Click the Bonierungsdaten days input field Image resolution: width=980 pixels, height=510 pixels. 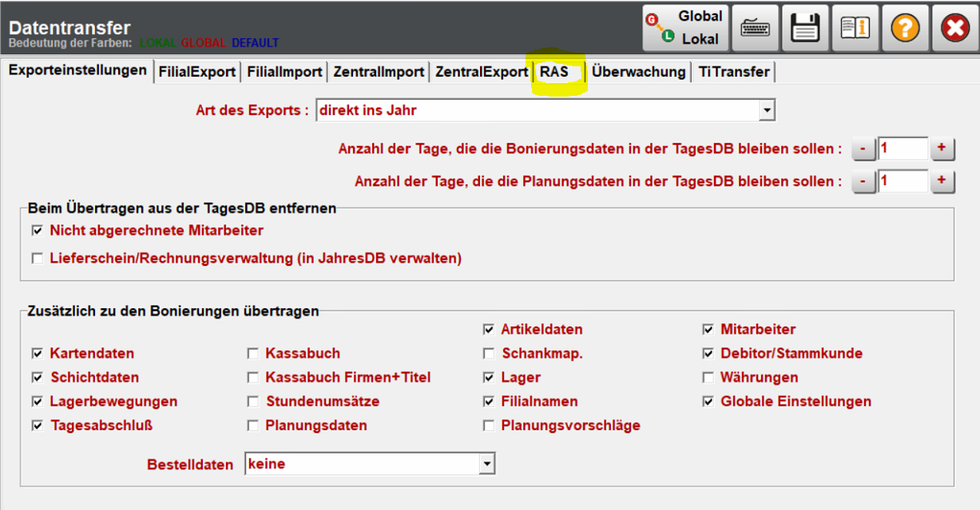(x=903, y=148)
